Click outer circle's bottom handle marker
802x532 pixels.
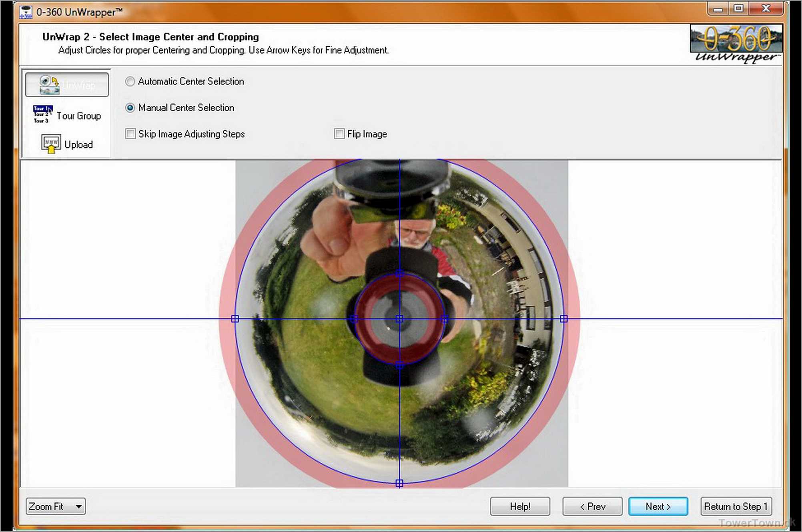pyautogui.click(x=399, y=483)
